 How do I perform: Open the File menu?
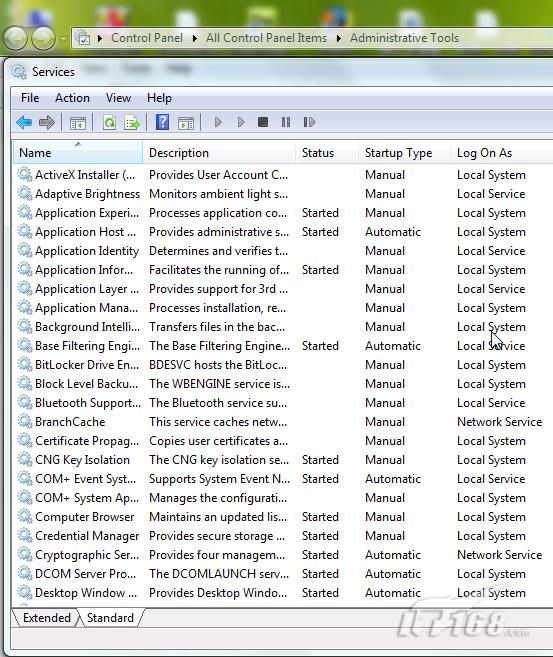[x=30, y=98]
